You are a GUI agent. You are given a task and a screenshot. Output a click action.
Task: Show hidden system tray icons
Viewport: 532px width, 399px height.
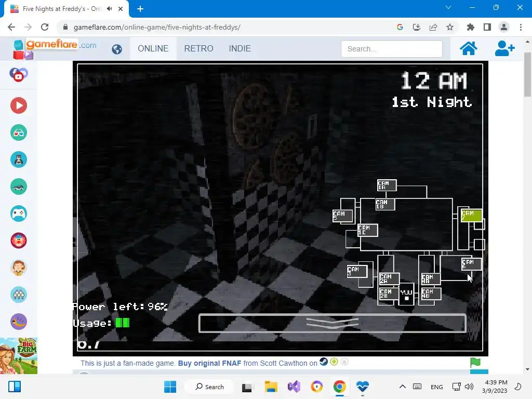403,387
